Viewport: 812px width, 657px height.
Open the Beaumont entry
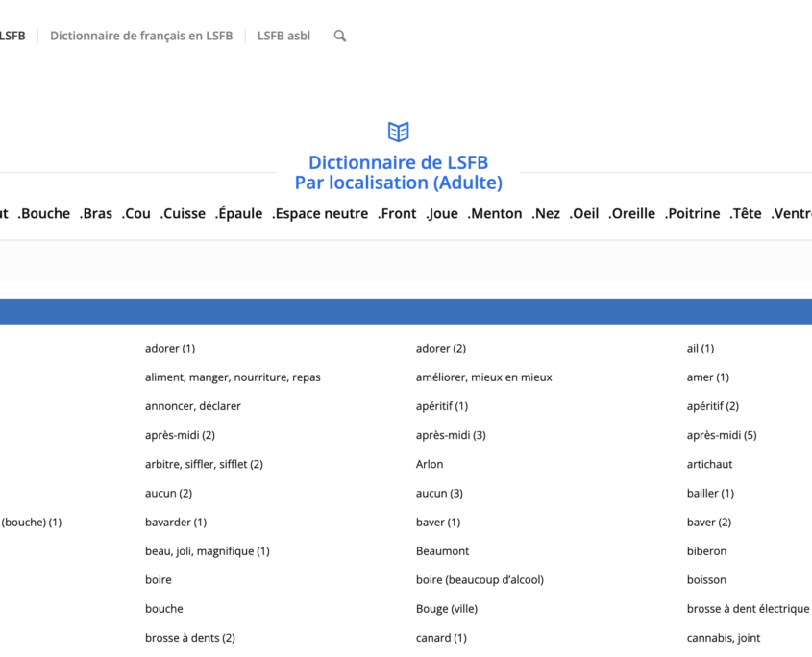[x=442, y=551]
